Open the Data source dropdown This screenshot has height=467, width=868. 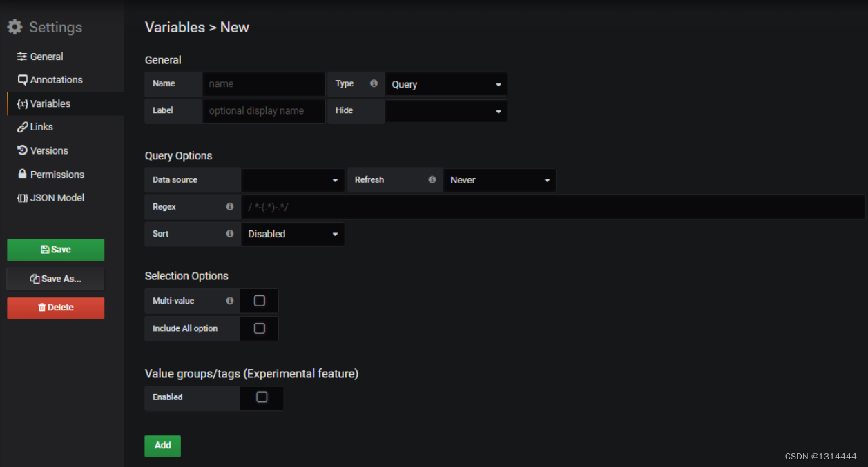[x=293, y=180]
